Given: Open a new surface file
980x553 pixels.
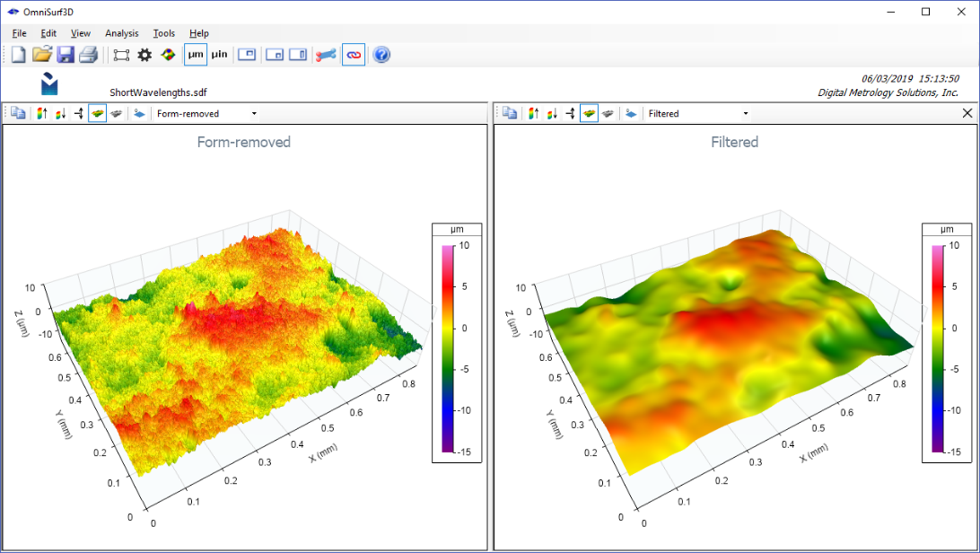Looking at the screenshot, I should point(18,54).
